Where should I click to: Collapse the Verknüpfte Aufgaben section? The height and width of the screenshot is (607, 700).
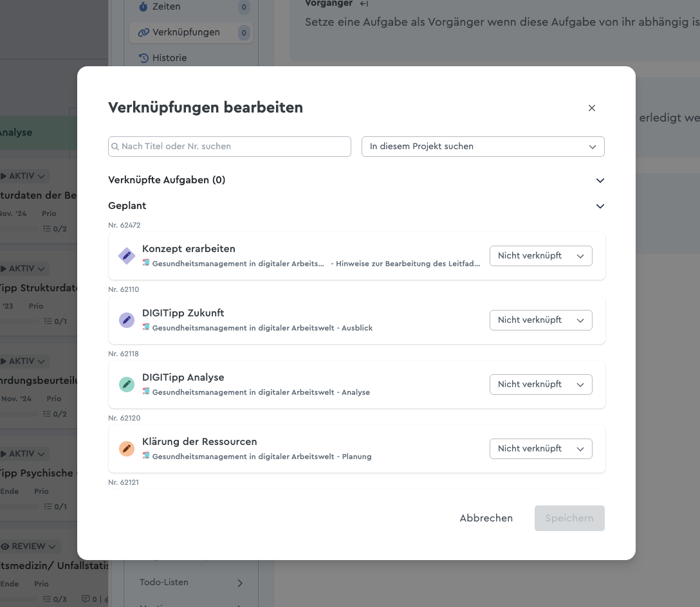(x=600, y=181)
